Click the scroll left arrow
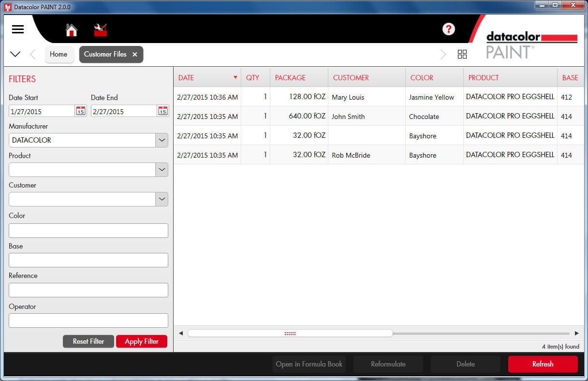 tap(181, 333)
